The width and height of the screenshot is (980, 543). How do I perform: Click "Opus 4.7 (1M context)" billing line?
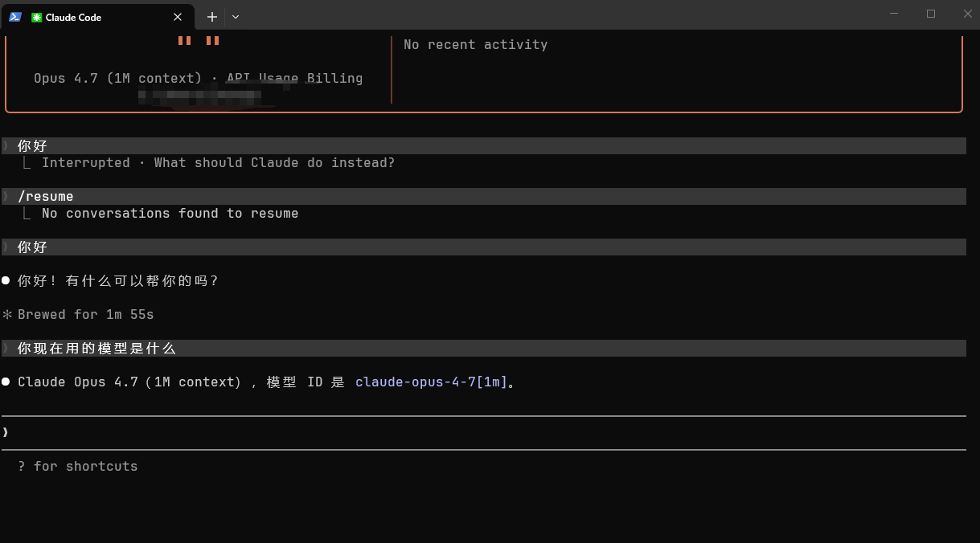(198, 79)
